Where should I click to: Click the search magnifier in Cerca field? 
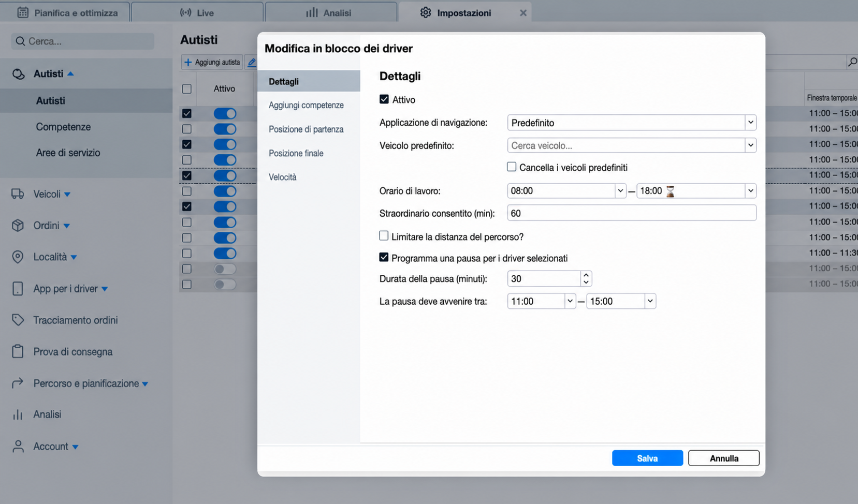20,41
